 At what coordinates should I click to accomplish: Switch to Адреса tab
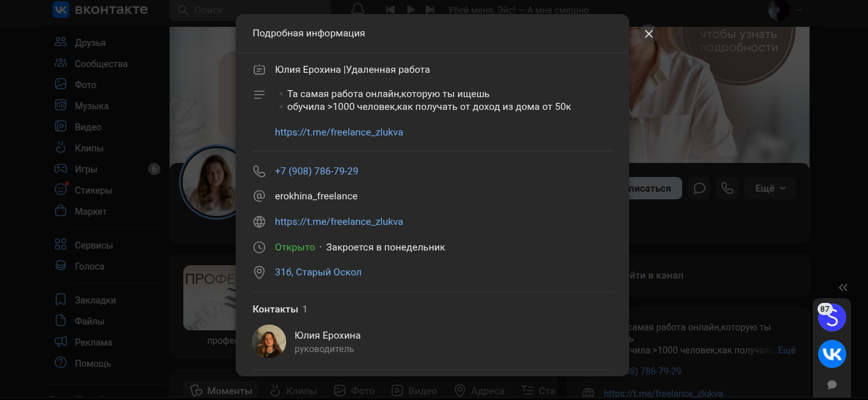pos(479,390)
